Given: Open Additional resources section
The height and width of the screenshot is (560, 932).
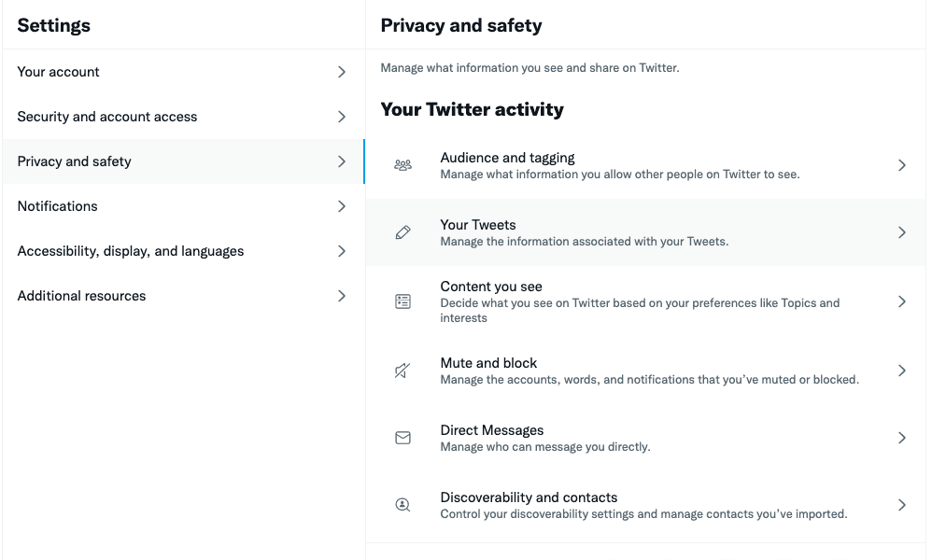Looking at the screenshot, I should click(183, 296).
